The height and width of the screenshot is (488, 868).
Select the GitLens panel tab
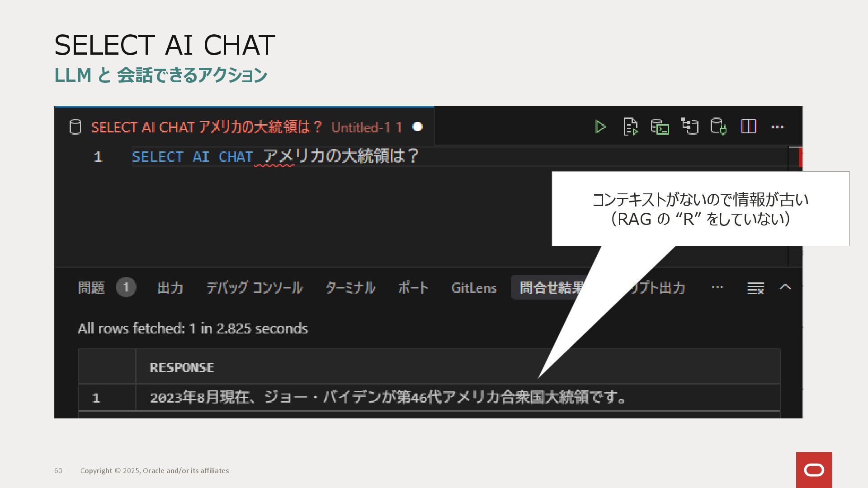(474, 288)
